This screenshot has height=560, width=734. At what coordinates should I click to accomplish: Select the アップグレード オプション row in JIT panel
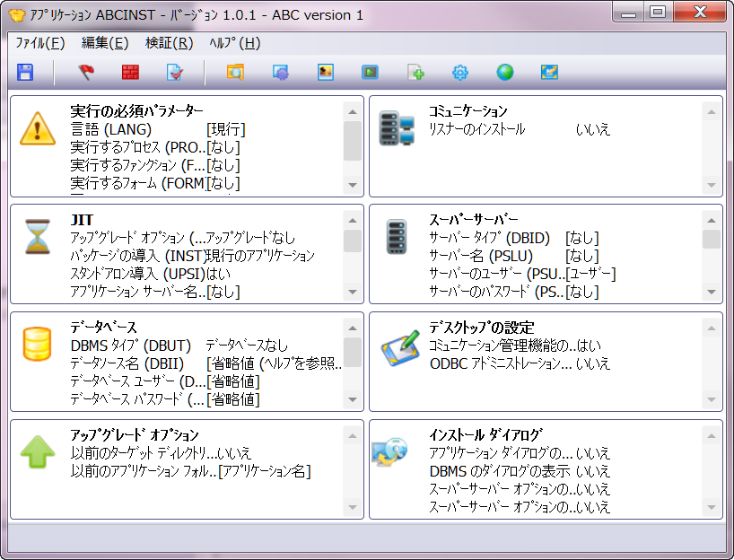click(182, 238)
